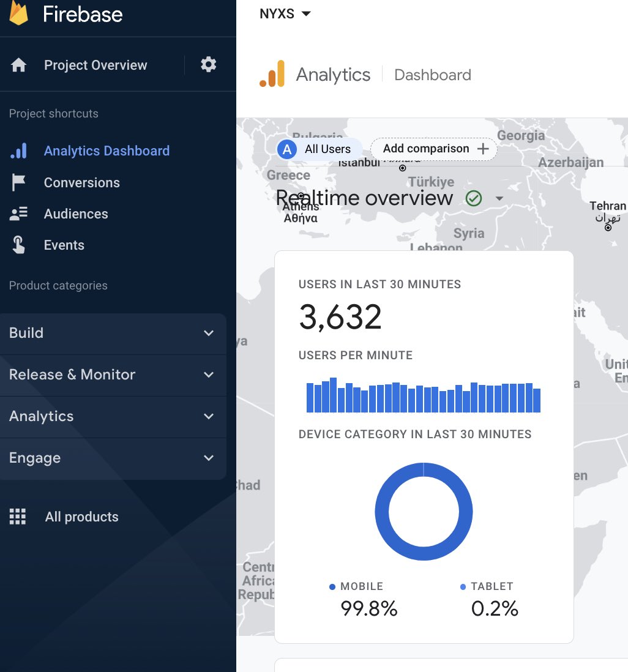
Task: Click the 'Product categories' section label
Action: point(58,285)
